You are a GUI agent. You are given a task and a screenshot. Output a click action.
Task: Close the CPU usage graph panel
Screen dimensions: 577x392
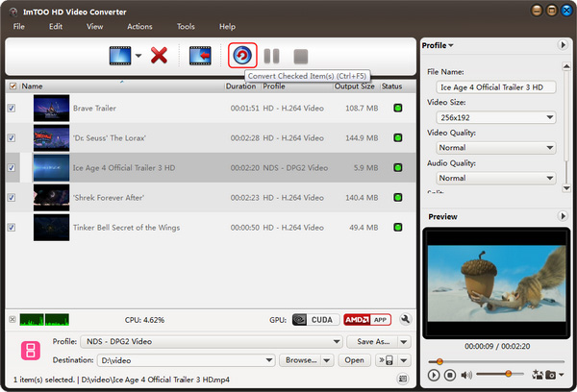point(13,319)
